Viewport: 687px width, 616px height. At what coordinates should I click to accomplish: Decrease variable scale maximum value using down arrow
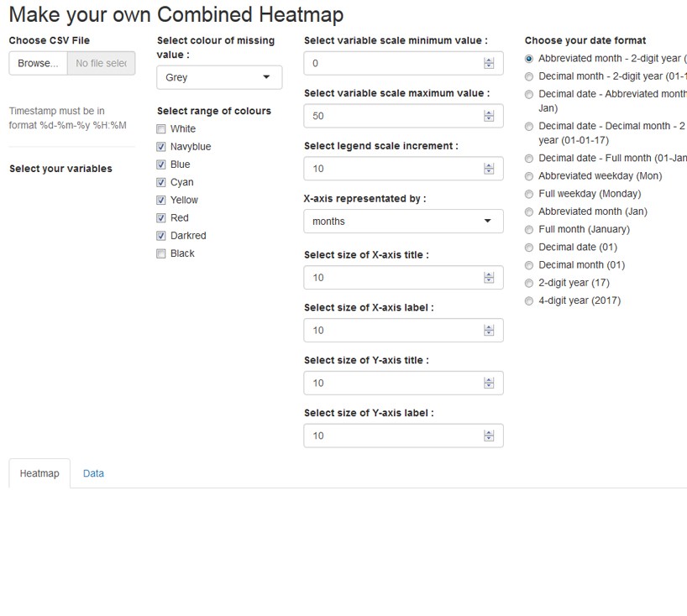[x=489, y=119]
